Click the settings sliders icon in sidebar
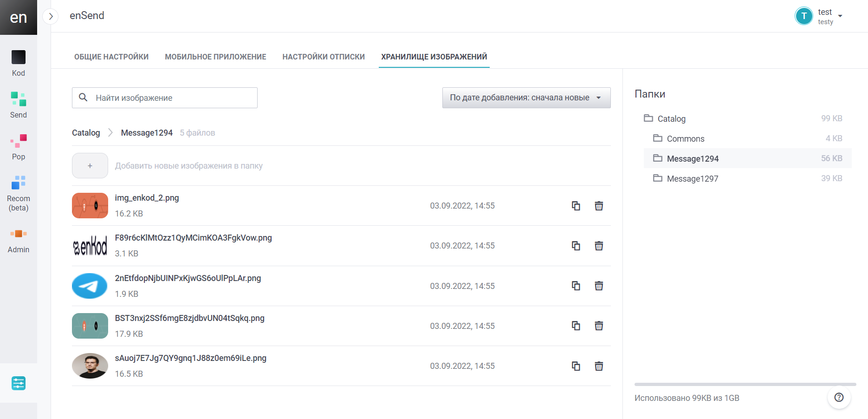Image resolution: width=868 pixels, height=419 pixels. click(x=19, y=383)
